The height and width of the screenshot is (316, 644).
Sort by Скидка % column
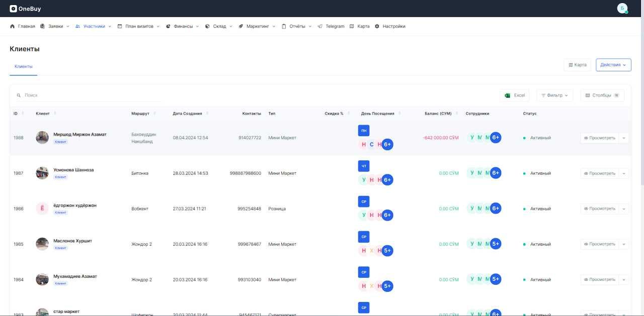click(337, 114)
